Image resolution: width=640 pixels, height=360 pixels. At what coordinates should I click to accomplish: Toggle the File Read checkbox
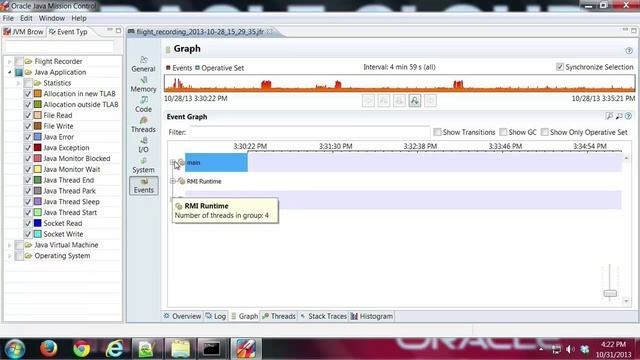[x=28, y=116]
